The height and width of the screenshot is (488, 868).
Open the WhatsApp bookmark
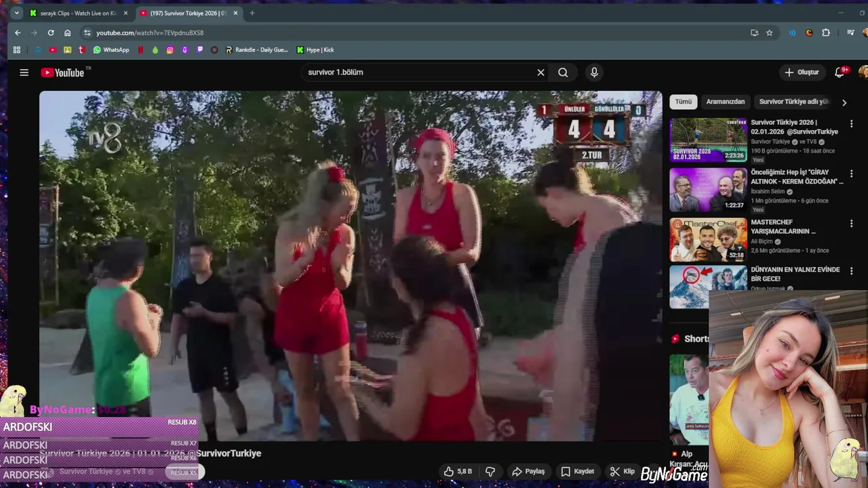coord(111,49)
